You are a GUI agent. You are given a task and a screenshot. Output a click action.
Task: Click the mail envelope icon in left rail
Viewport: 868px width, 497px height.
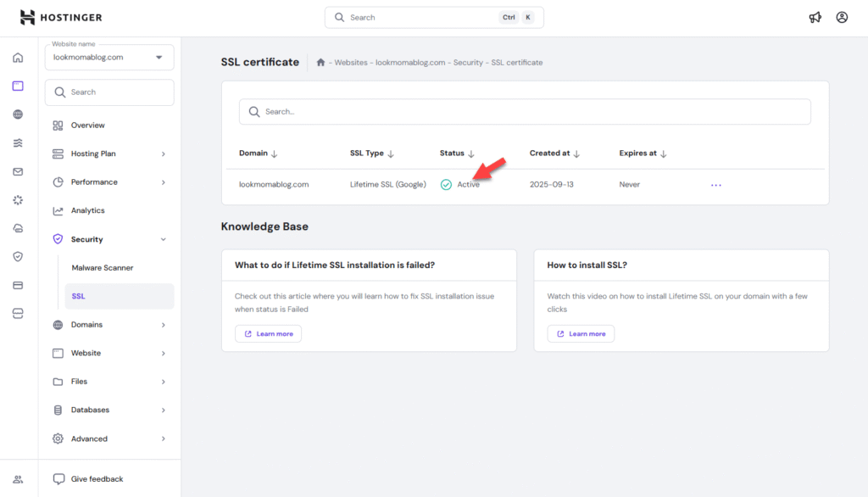pos(18,171)
